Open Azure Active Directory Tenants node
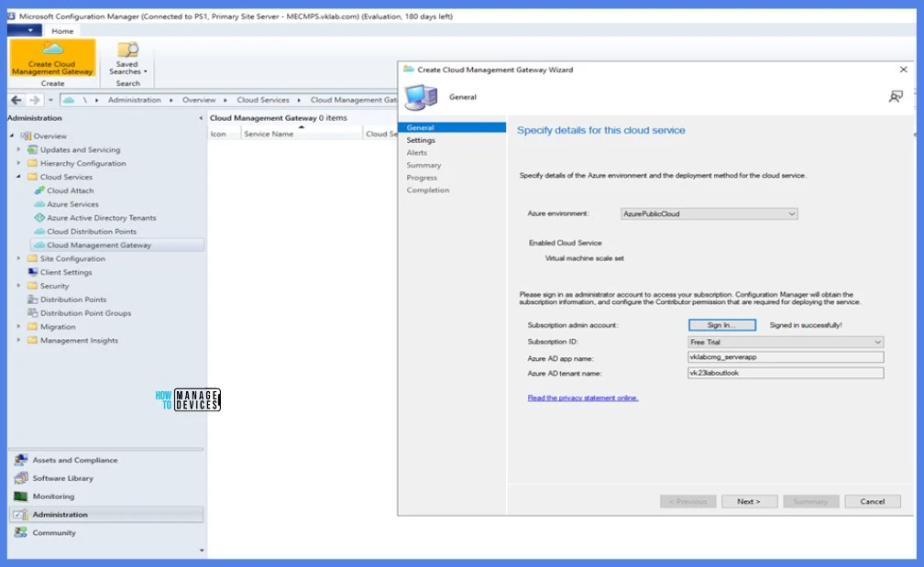The width and height of the screenshot is (924, 567). coord(101,218)
